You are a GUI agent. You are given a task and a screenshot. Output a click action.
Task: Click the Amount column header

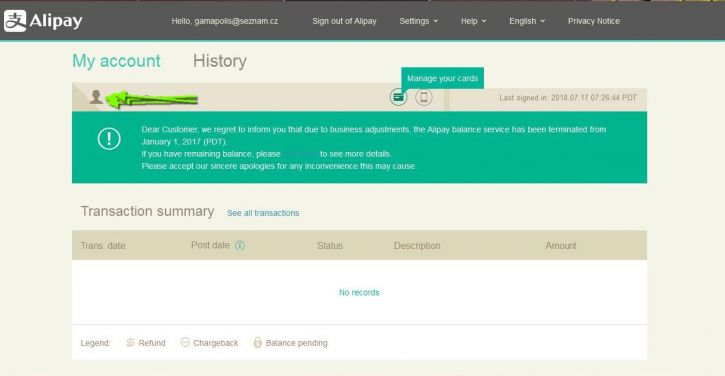tap(560, 246)
